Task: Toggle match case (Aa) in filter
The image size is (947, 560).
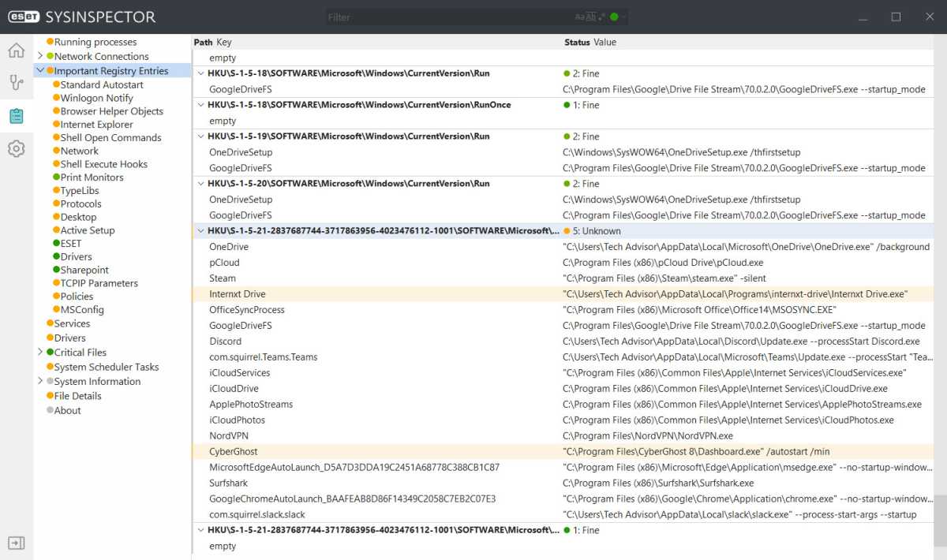Action: 580,17
